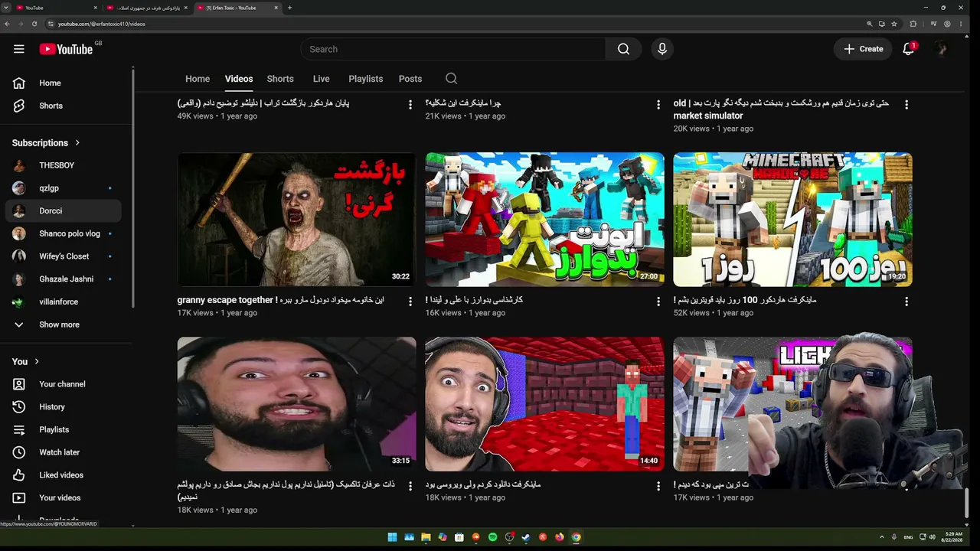Open Steam from the taskbar

click(526, 537)
